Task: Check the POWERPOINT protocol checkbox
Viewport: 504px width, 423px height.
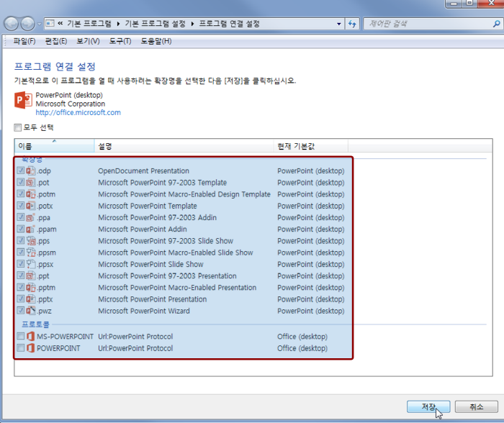Action: (21, 348)
